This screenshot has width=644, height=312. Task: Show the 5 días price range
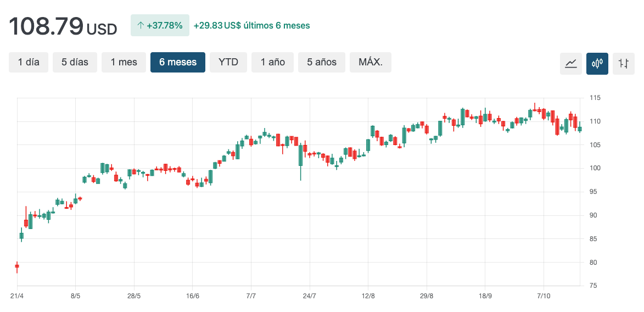(75, 62)
